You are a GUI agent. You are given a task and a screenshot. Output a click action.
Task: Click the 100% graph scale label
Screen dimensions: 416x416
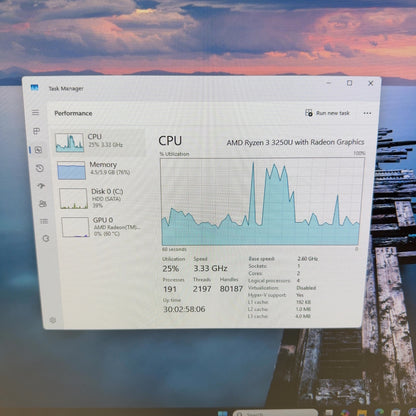(359, 153)
